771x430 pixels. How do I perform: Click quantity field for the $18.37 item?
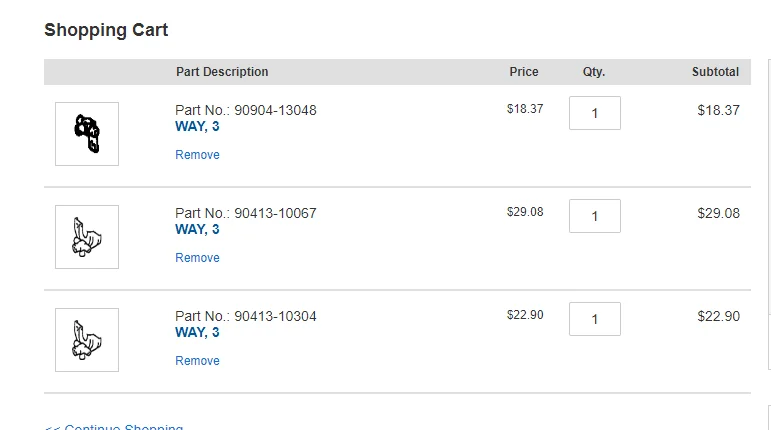594,113
